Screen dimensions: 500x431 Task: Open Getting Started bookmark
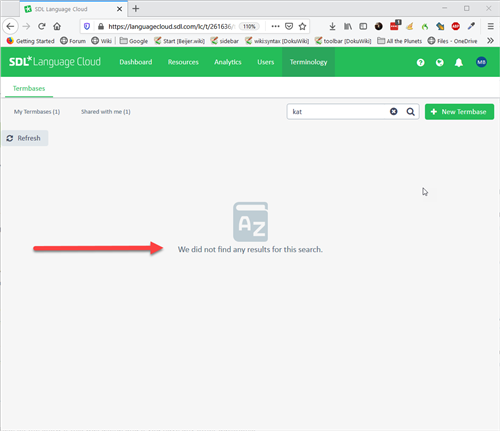(31, 41)
